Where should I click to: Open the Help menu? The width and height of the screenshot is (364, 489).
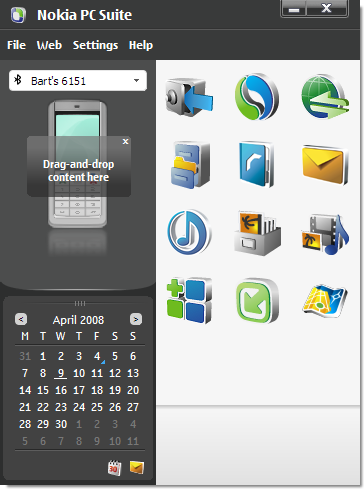141,45
